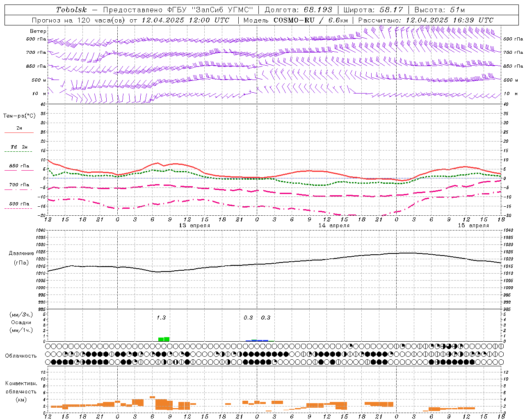This screenshot has width=525, height=420.
Task: Click 'Рассчитано: 12.04.2025 16:39 UTC' timestamp
Action: [426, 20]
